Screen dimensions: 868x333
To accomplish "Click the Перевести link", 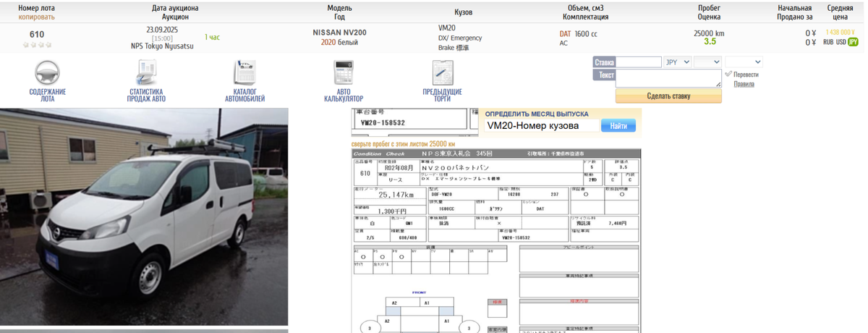I will click(x=746, y=75).
